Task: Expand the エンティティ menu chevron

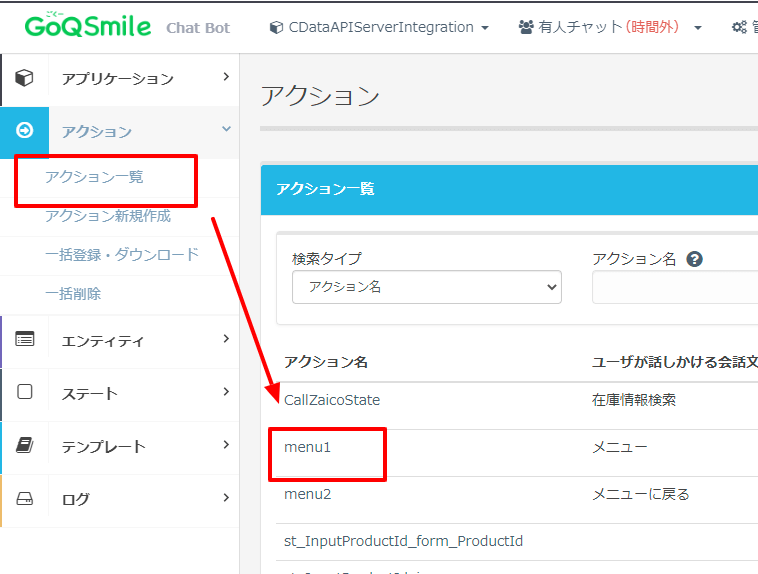Action: coord(226,340)
